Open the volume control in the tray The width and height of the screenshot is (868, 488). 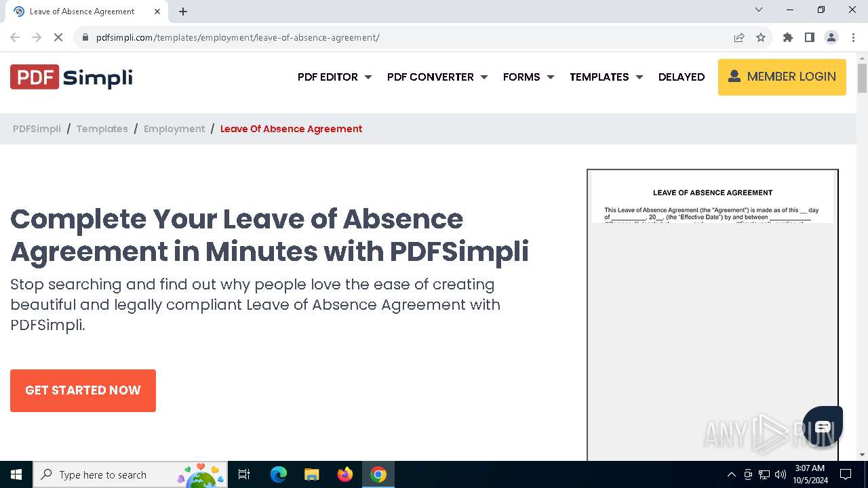781,474
